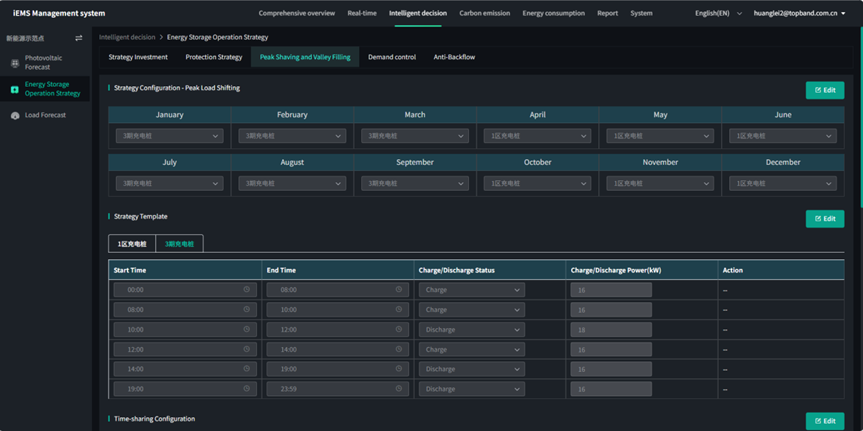Image resolution: width=863 pixels, height=431 pixels.
Task: Click the Energy Storage Operation Strategy icon
Action: tap(15, 89)
